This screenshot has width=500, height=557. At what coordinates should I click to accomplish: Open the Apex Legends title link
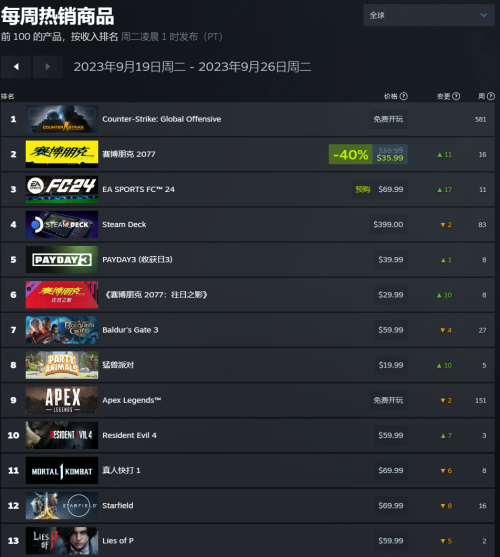click(132, 400)
